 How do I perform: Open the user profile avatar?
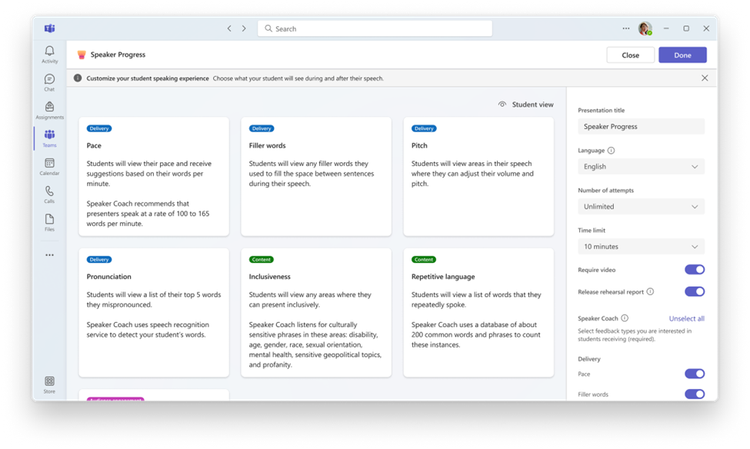645,29
